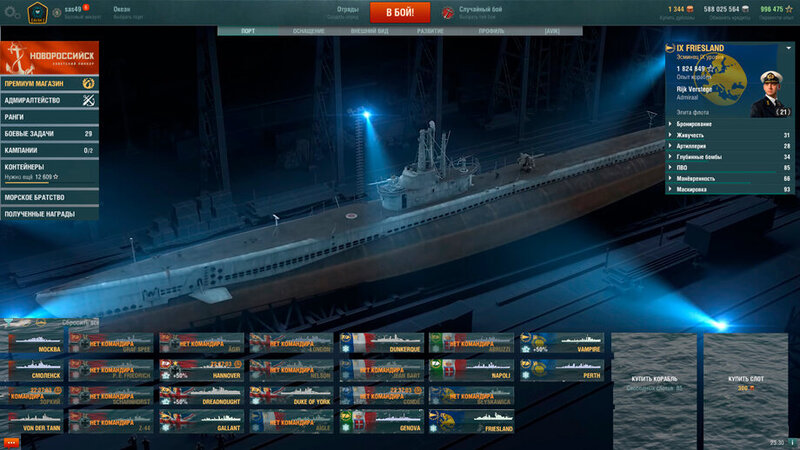Click the Random Battle mode icon
800x450 pixels.
[447, 13]
